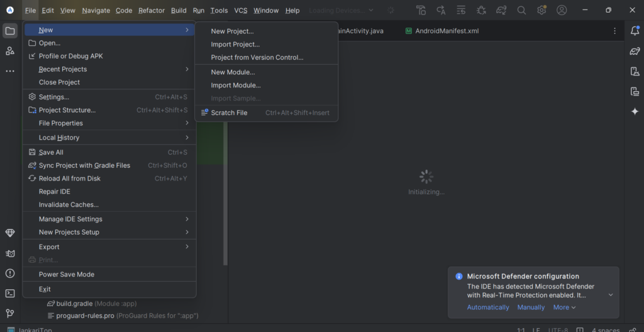Open Gradle elephant icon in right sidebar
Screen dimensions: 644x332
(635, 51)
